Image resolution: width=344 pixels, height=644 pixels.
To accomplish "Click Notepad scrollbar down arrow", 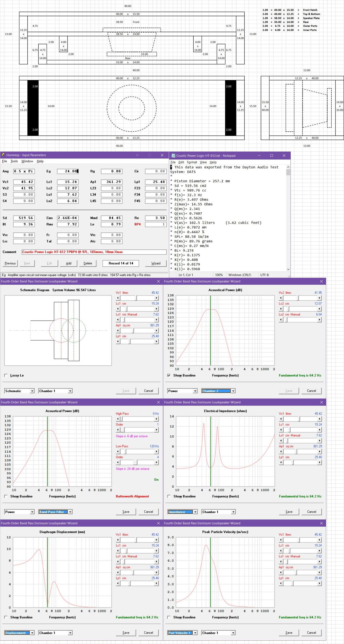I will pyautogui.click(x=288, y=269).
